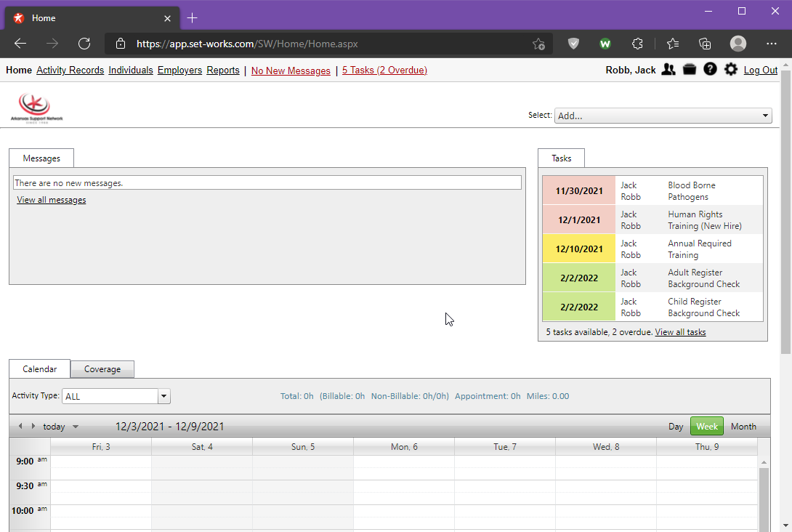792x532 pixels.
Task: Open browser extensions puzzle icon
Action: [x=637, y=44]
